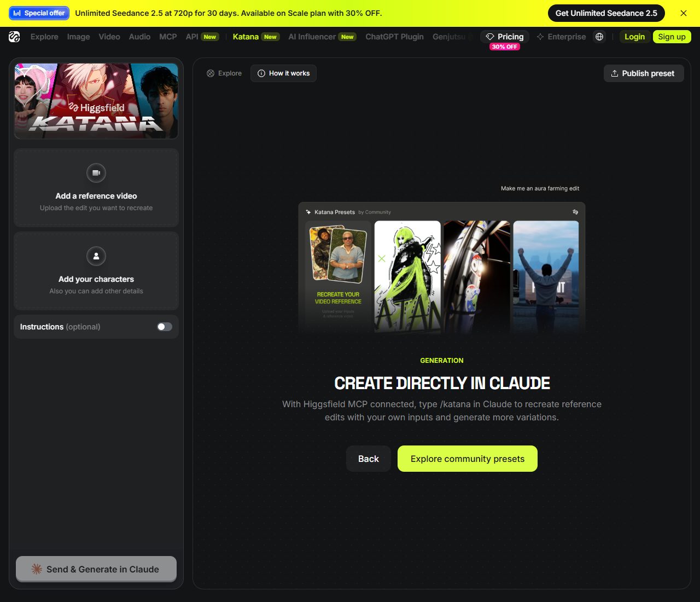Image resolution: width=700 pixels, height=602 pixels.
Task: Select the Katana nav item
Action: point(256,37)
